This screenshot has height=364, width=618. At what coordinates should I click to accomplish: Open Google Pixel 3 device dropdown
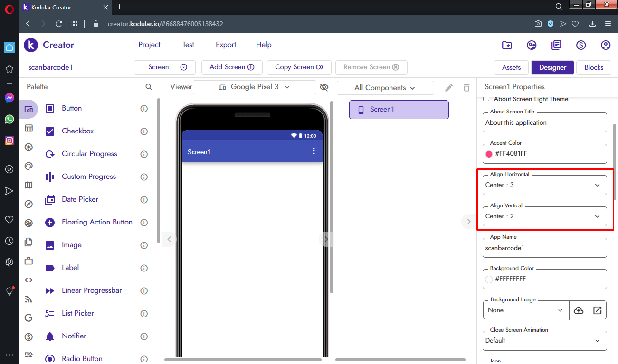pyautogui.click(x=254, y=87)
